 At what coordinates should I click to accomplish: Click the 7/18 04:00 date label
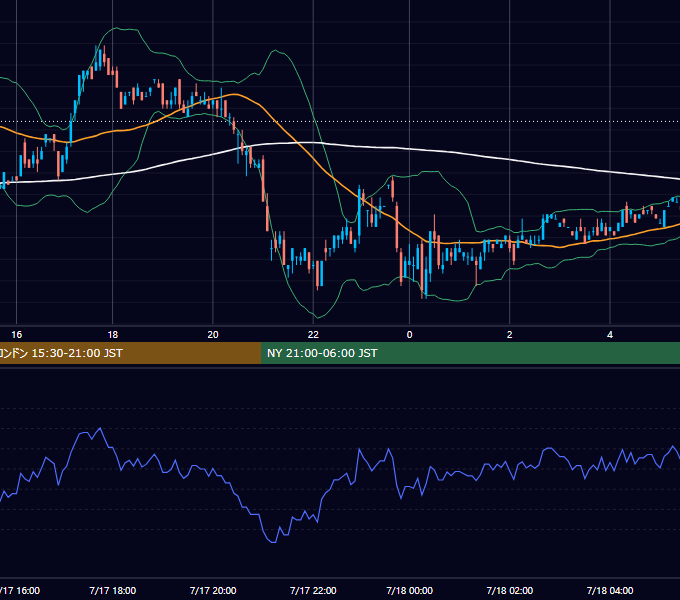(x=610, y=590)
